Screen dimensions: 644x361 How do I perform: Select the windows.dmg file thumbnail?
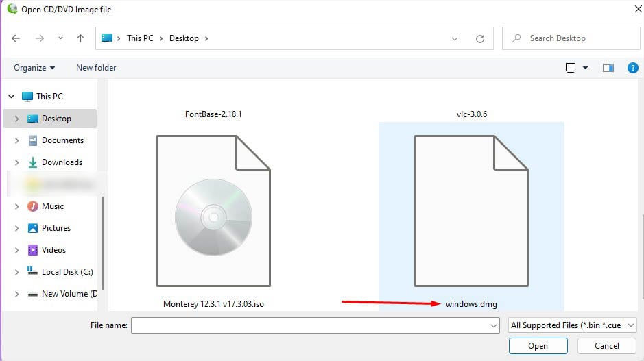(x=471, y=211)
